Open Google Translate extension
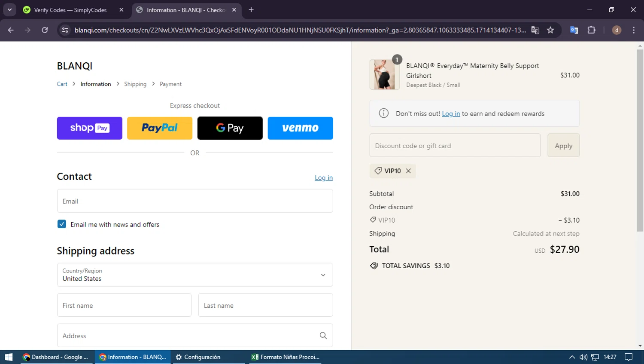 (x=574, y=30)
